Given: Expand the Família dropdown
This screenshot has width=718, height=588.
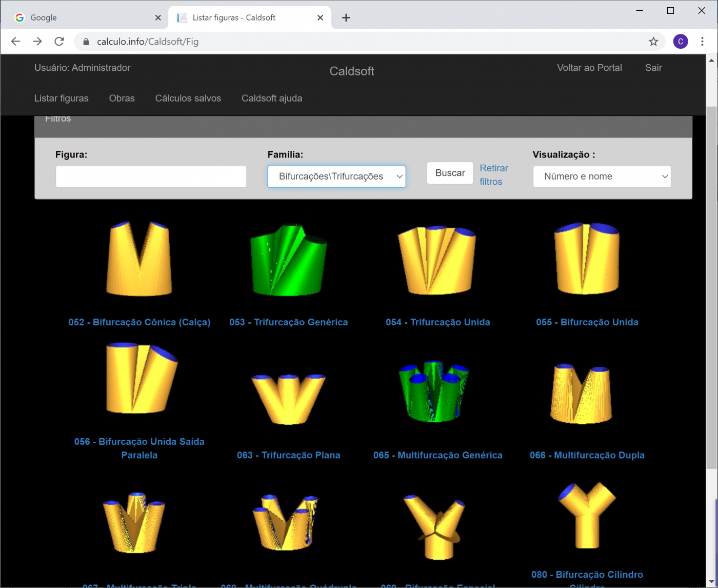Looking at the screenshot, I should (336, 177).
